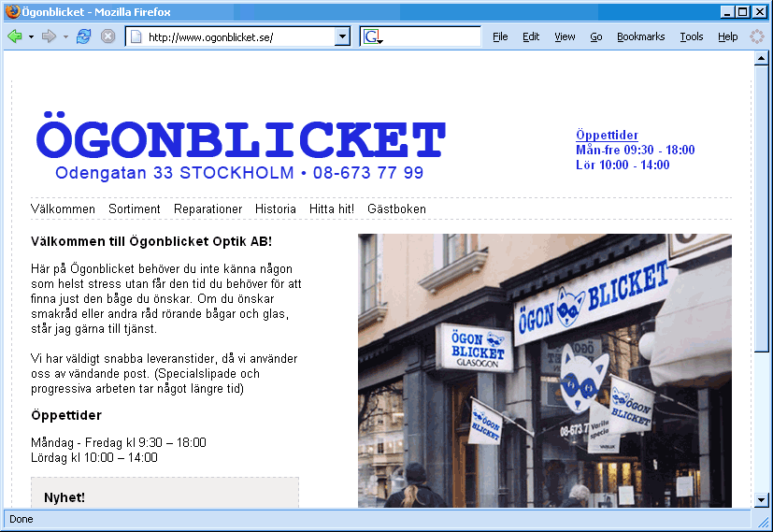Click the green Back arrow button
Screen dimensions: 773x532
[x=15, y=36]
